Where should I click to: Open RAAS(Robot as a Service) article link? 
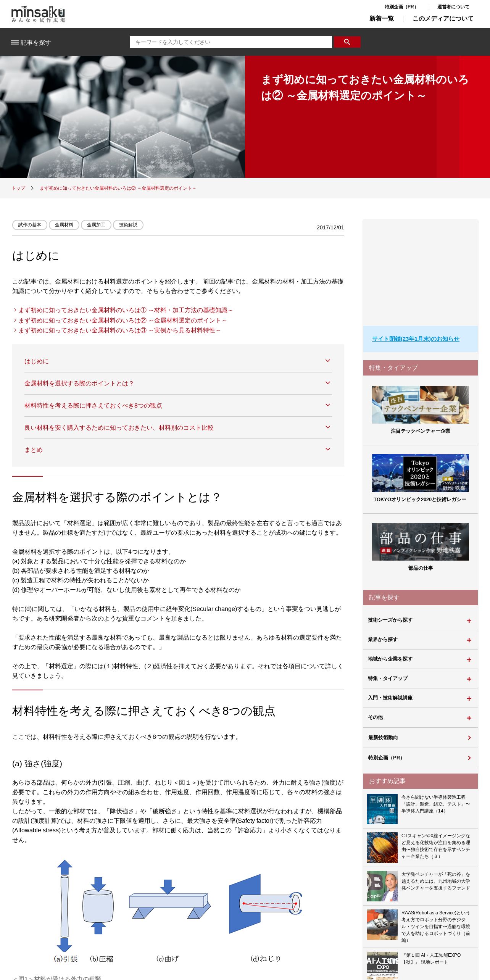[435, 927]
